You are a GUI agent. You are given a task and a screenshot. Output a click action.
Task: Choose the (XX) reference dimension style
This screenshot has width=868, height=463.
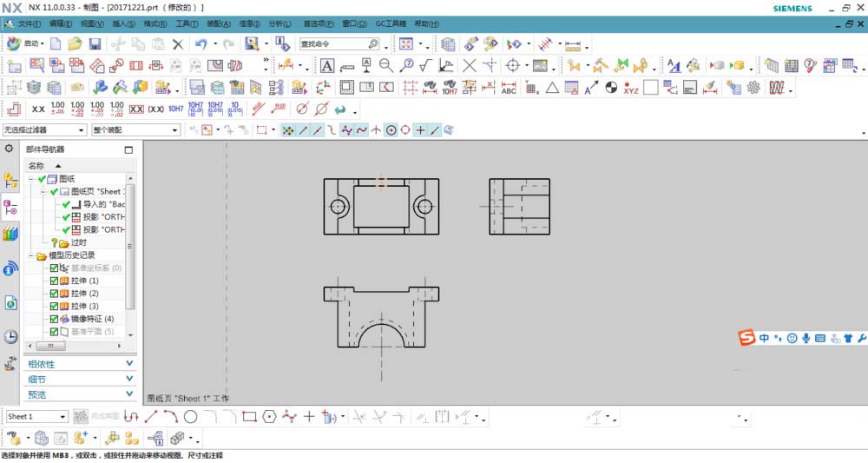(x=156, y=109)
